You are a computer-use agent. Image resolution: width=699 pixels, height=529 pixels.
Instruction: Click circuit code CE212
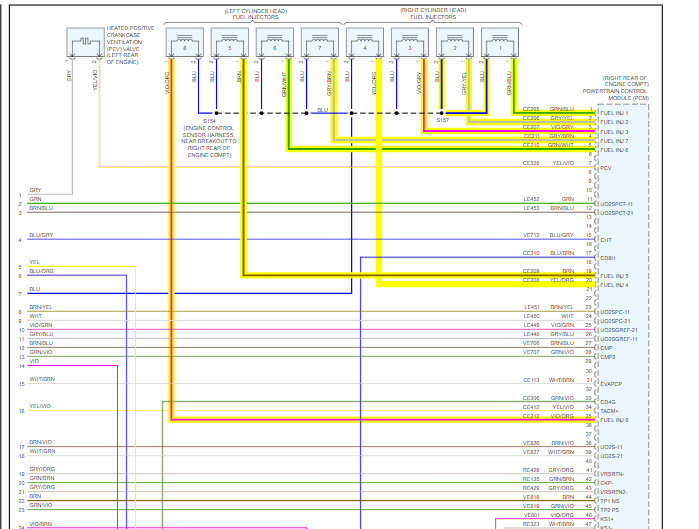(531, 416)
